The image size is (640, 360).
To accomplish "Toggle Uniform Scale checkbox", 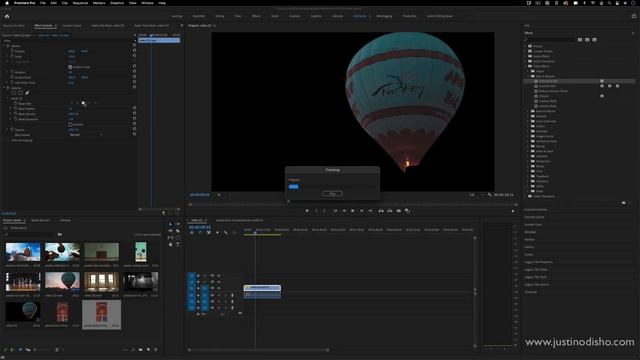I will (x=70, y=67).
